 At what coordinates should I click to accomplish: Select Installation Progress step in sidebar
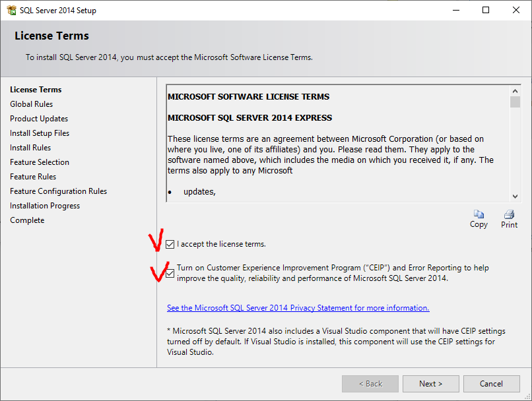[45, 206]
